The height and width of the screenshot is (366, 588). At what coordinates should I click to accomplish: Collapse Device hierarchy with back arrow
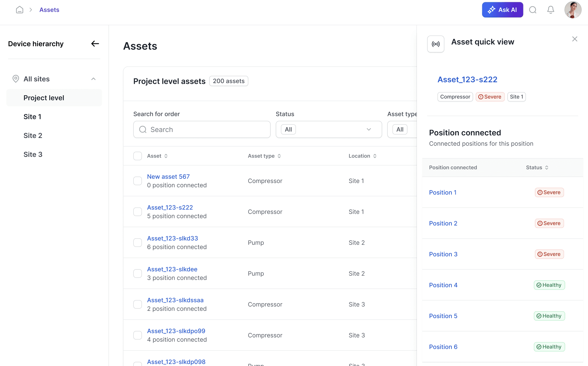coord(95,44)
